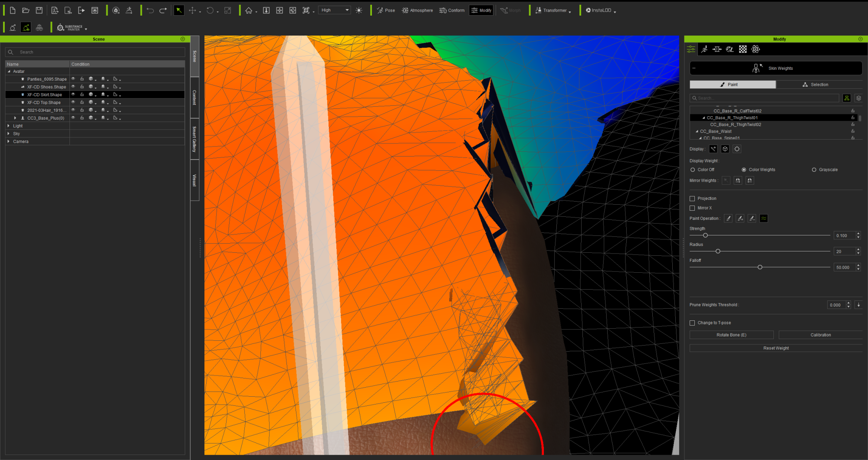Image resolution: width=868 pixels, height=460 pixels.
Task: Expand the Light tree node
Action: [x=9, y=126]
